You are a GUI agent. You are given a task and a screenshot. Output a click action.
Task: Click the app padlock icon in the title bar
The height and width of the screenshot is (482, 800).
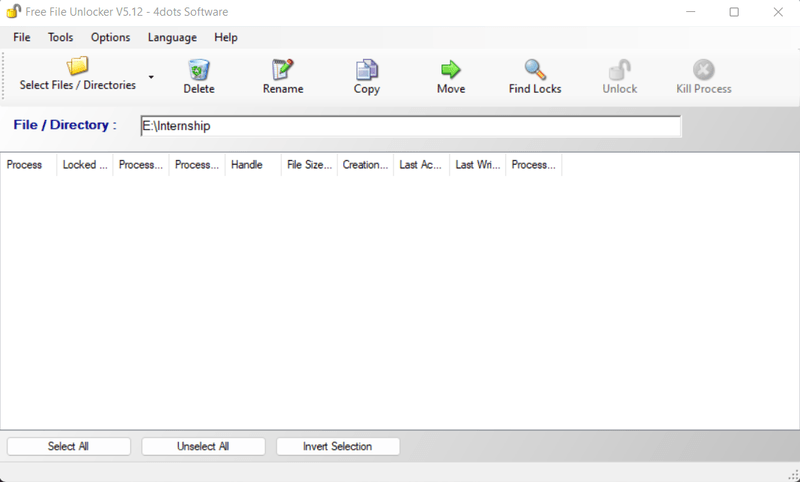(x=14, y=11)
